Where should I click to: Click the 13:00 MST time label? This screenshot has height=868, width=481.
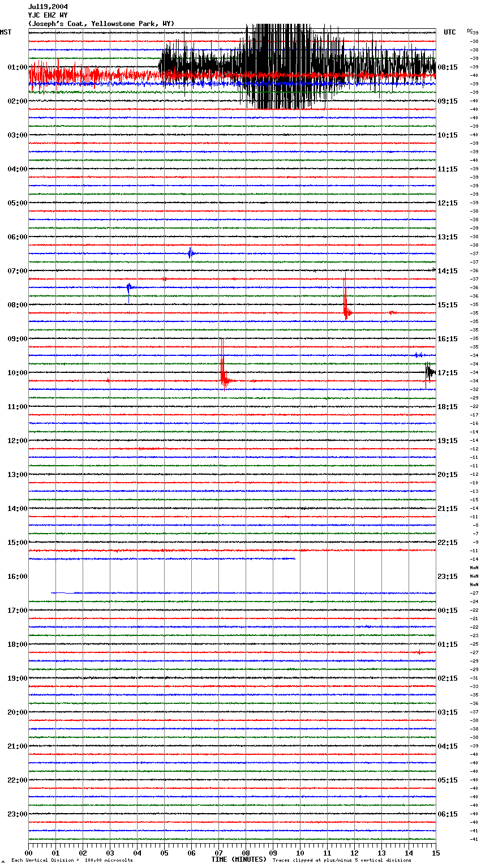point(18,475)
